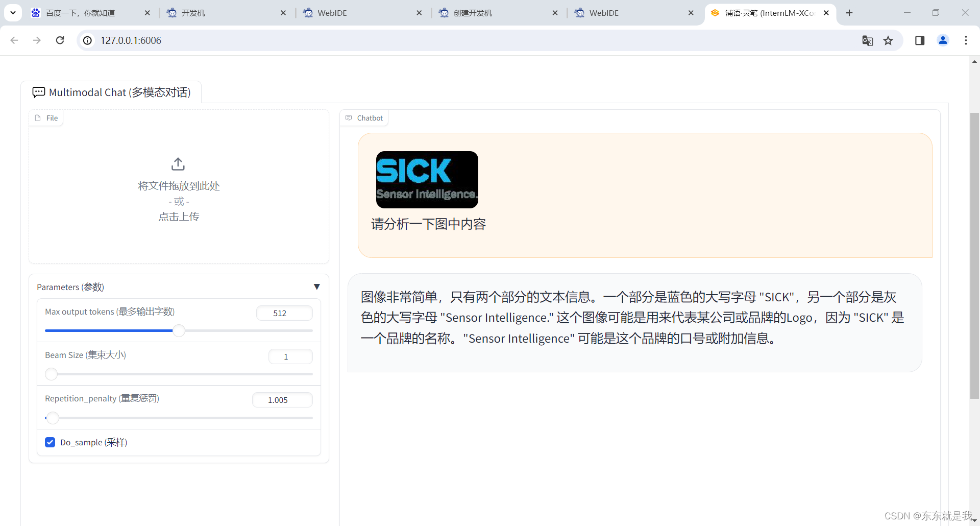Open the user profile icon
Screen dimensions: 980x526
943,40
